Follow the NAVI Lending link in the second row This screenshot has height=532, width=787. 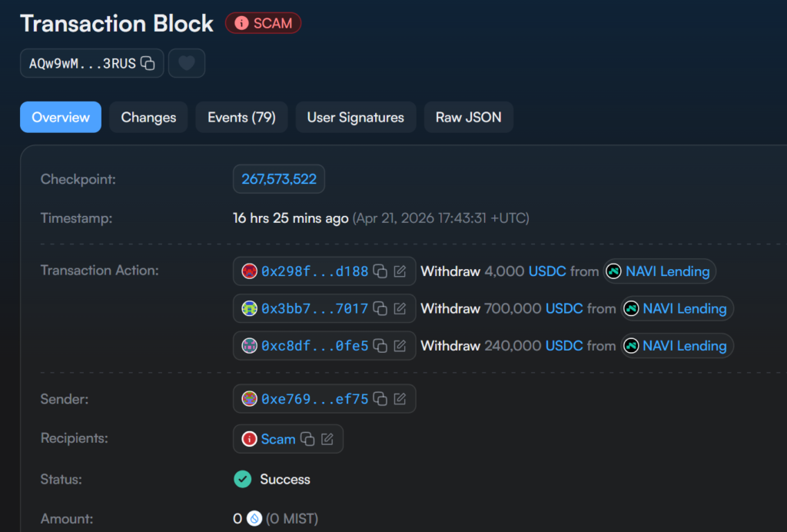pyautogui.click(x=684, y=308)
